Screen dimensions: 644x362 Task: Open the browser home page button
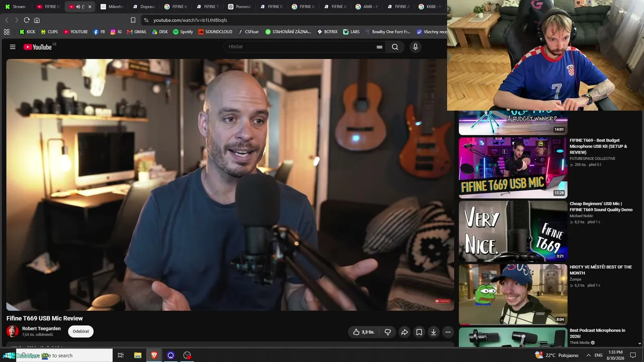[x=37, y=20]
